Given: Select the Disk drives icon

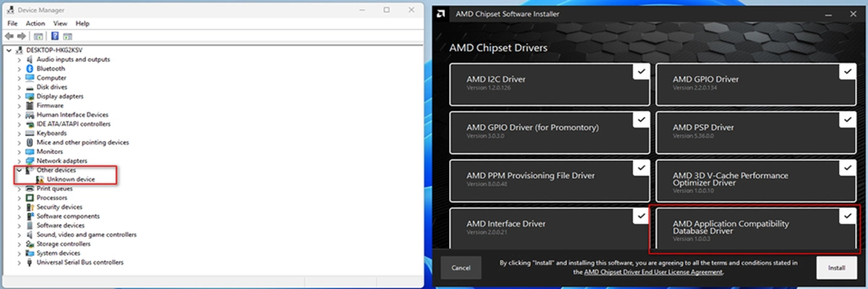Looking at the screenshot, I should coord(30,87).
